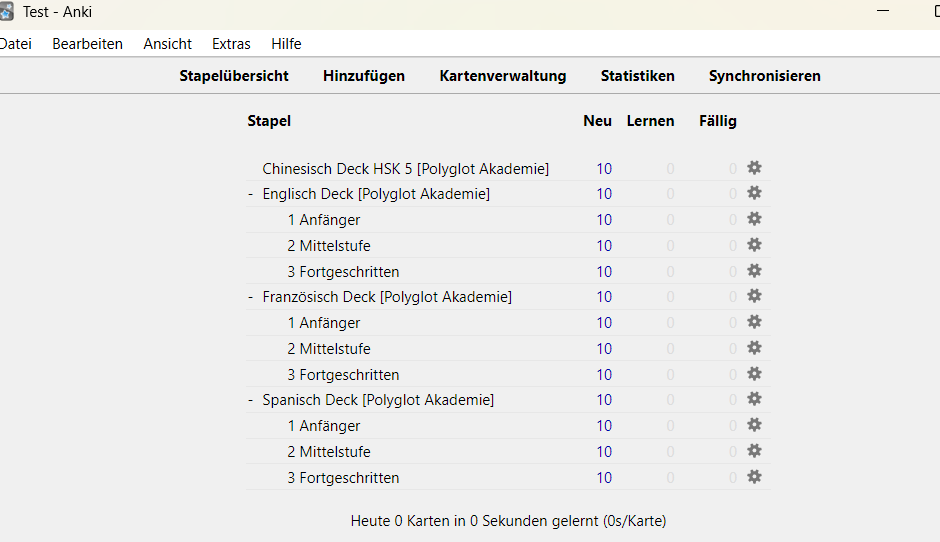Click the Synchronisieren button
This screenshot has height=542, width=940.
point(764,76)
